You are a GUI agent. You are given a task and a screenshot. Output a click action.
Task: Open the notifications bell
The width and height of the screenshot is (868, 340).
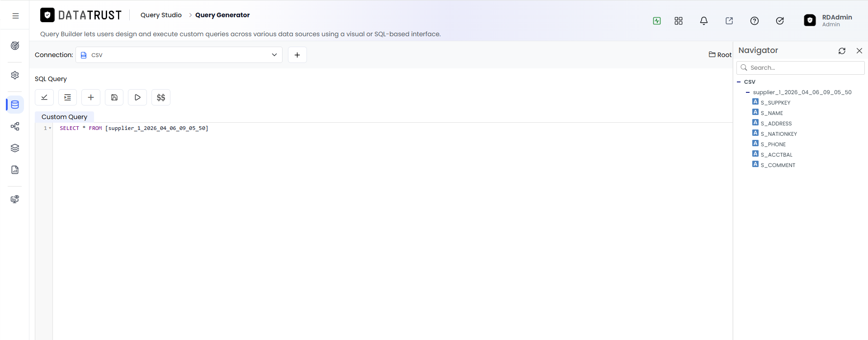(704, 21)
